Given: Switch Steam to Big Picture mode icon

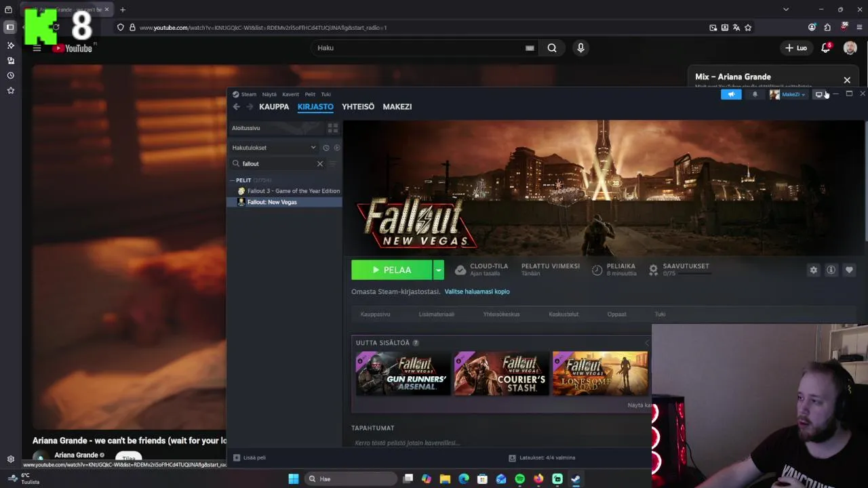Looking at the screenshot, I should click(x=818, y=94).
